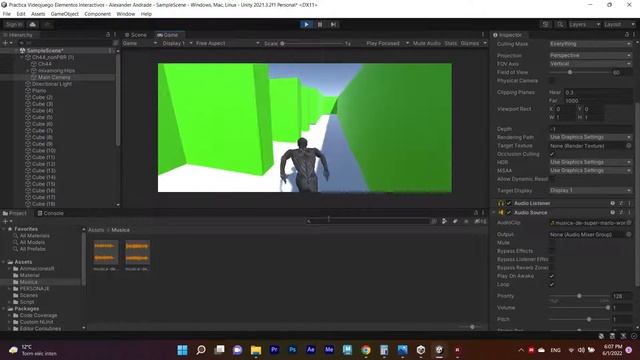Click the Audio Source preset settings icon
Viewport: 640px width, 360px height.
tap(621, 213)
